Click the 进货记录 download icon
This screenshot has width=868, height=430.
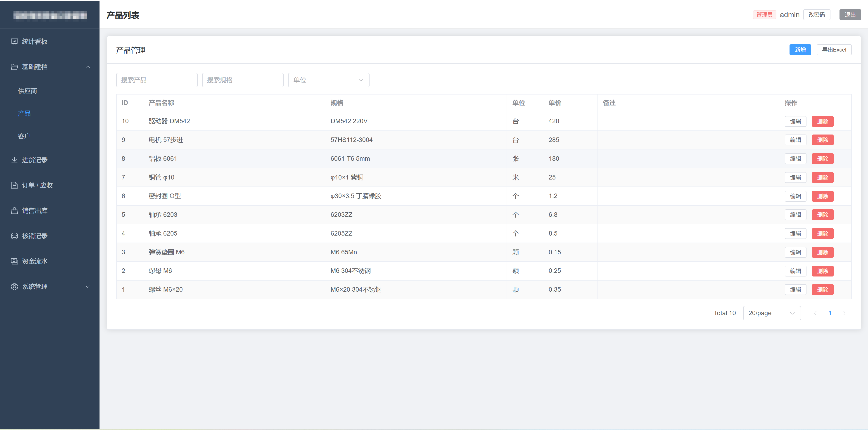(x=14, y=160)
